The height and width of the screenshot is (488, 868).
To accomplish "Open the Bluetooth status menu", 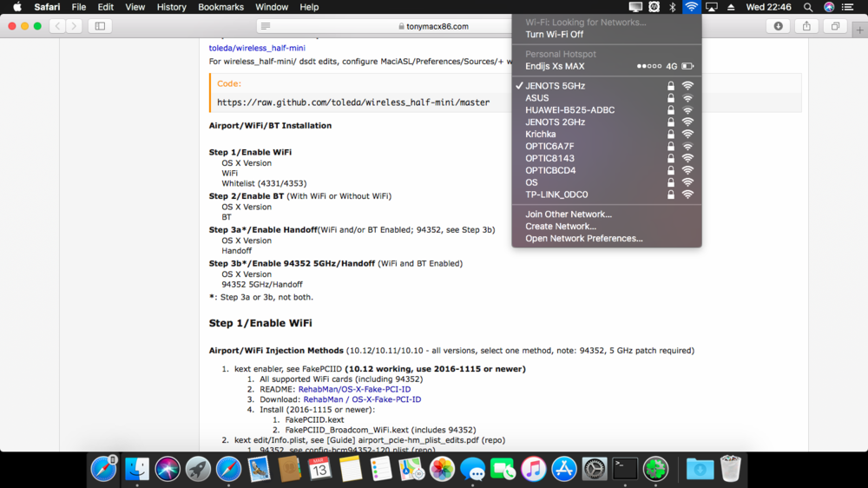I will tap(672, 7).
